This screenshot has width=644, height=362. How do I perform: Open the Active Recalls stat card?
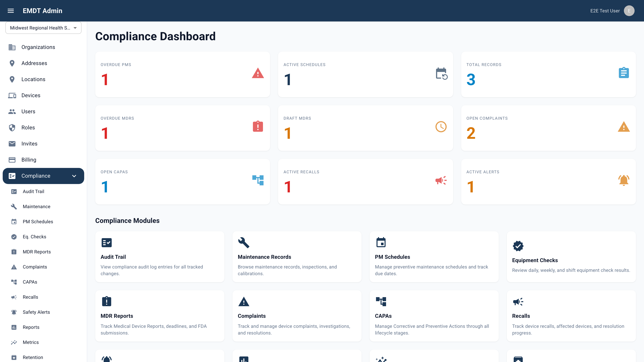click(x=365, y=182)
